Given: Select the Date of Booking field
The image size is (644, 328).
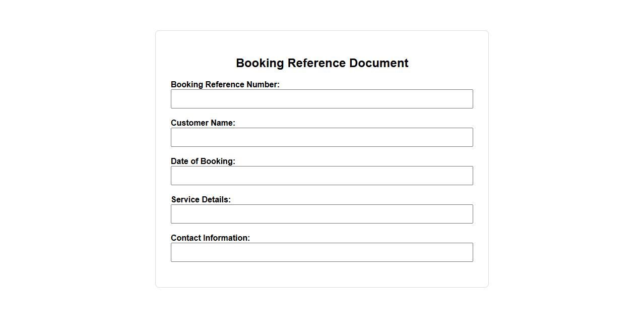Looking at the screenshot, I should tap(321, 176).
